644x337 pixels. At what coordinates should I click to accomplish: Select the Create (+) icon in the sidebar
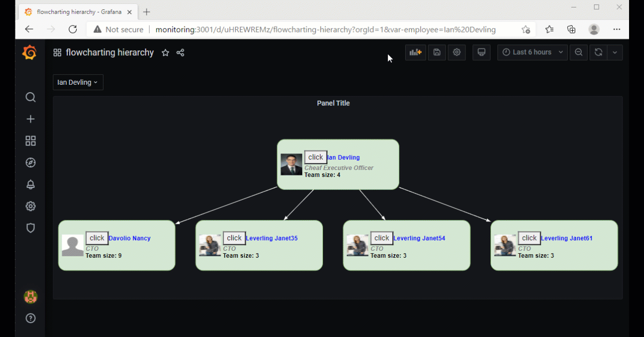point(30,119)
